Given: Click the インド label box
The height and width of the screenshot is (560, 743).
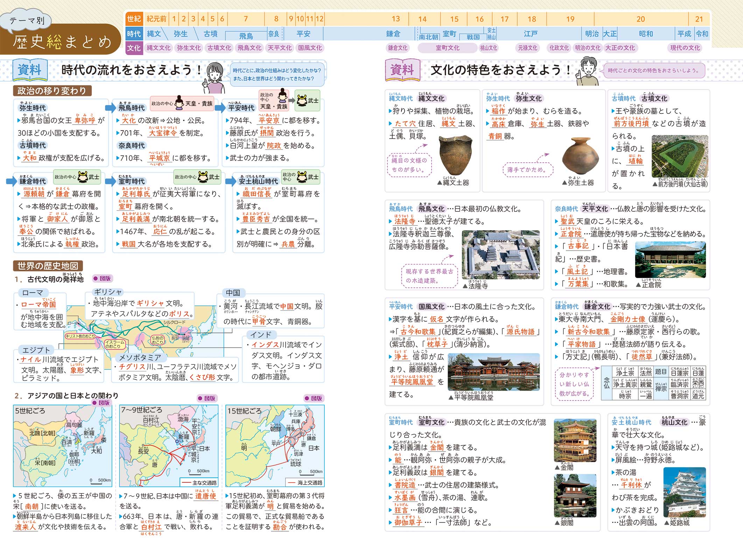Looking at the screenshot, I should click(x=261, y=335).
